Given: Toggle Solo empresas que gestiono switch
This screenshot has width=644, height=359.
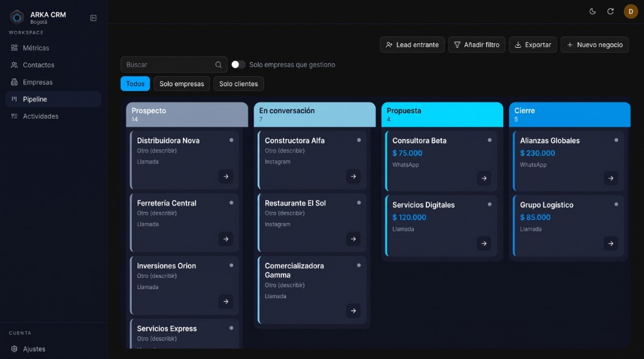Looking at the screenshot, I should coord(238,65).
